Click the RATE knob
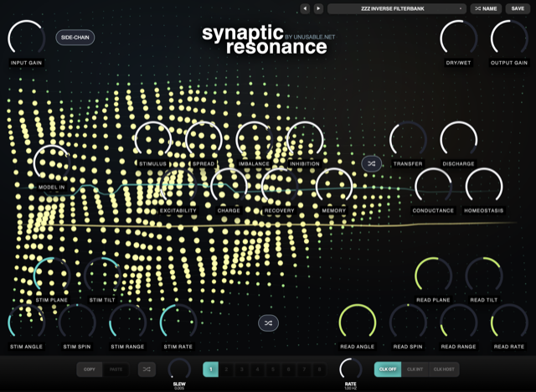This screenshot has width=536, height=392. pos(351,369)
